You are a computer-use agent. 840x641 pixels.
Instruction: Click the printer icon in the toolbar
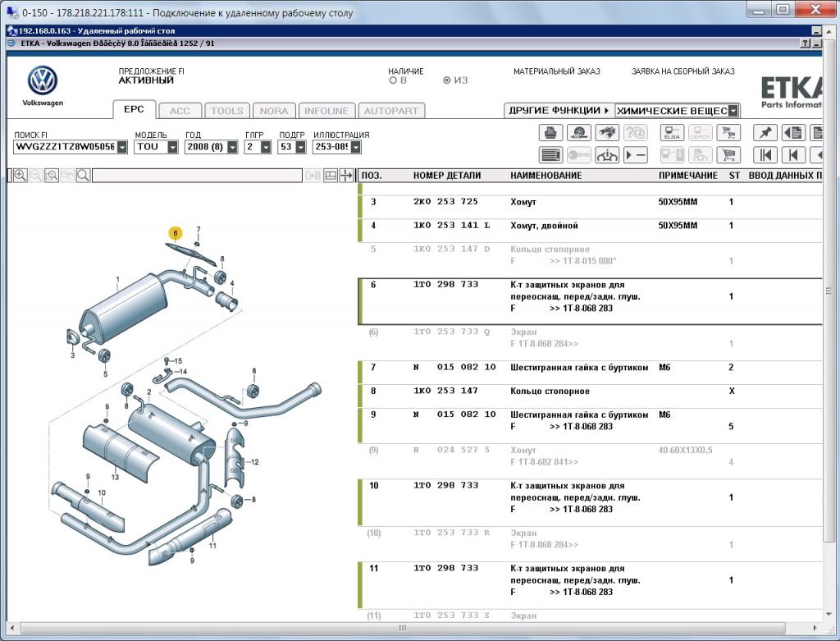click(550, 132)
